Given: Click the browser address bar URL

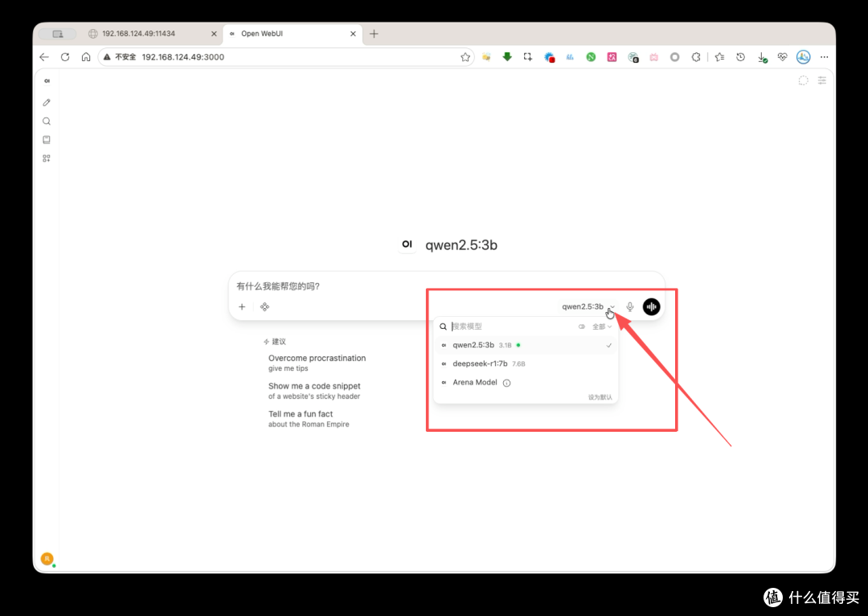Looking at the screenshot, I should [182, 57].
